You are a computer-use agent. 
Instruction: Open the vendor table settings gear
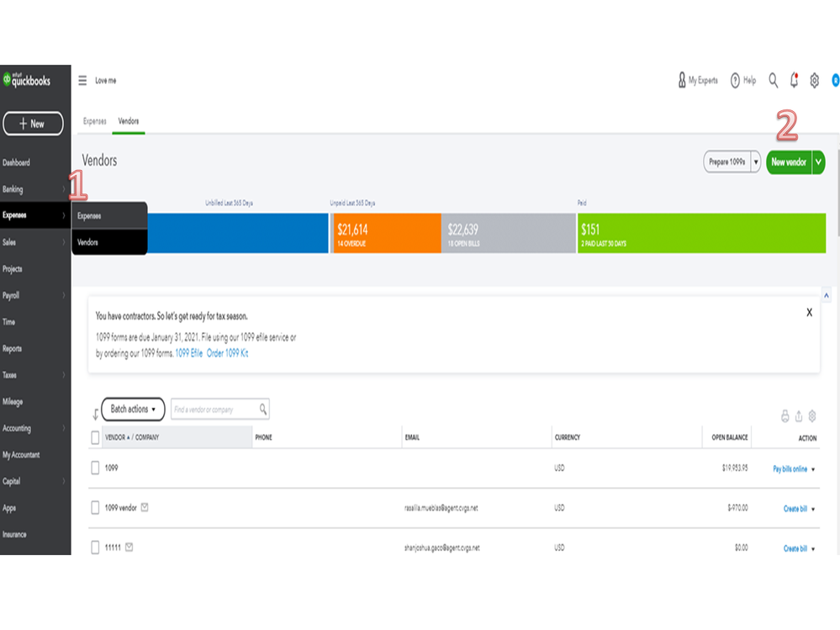pos(812,416)
